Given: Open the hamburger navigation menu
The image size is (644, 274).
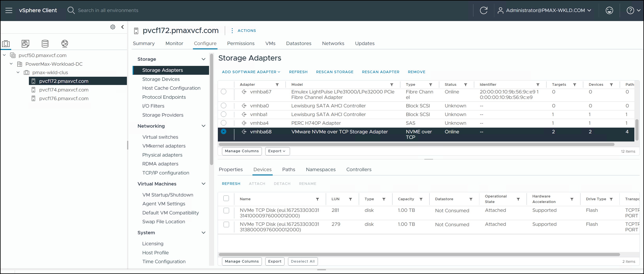Looking at the screenshot, I should tap(9, 10).
